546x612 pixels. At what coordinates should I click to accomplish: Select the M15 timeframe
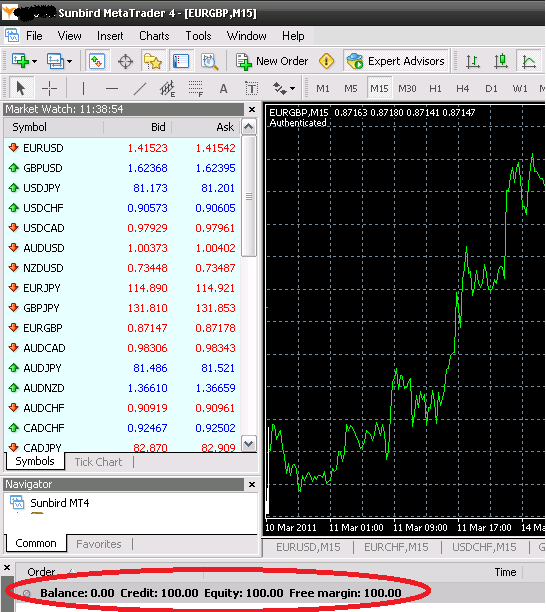[x=379, y=89]
